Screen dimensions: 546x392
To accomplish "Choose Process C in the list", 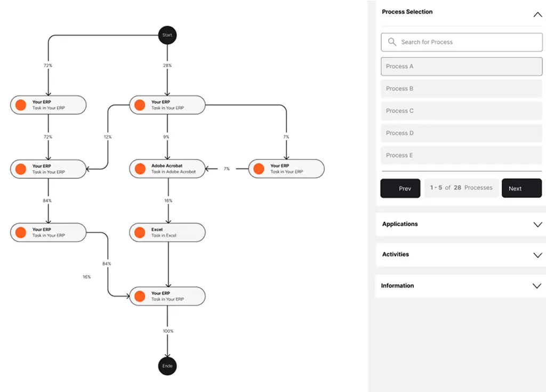I will click(461, 111).
